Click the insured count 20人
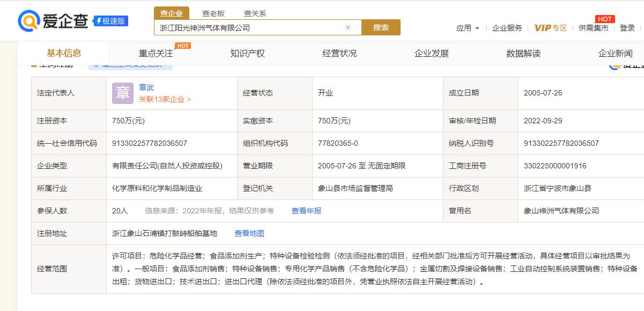 (120, 211)
